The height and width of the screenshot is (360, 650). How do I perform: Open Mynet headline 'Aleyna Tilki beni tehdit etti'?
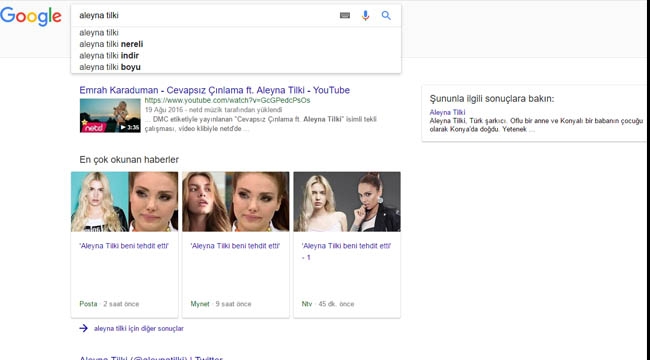tap(235, 246)
